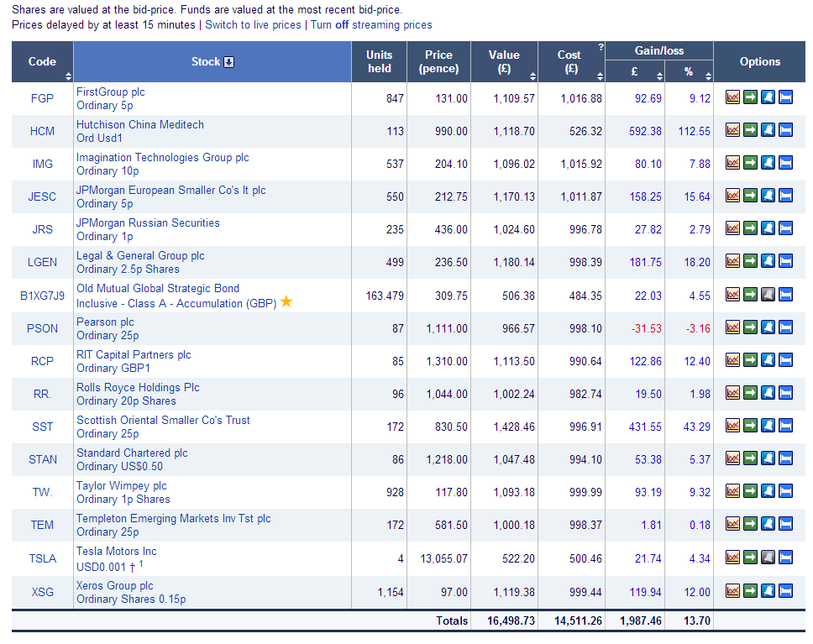Click the bell alert icon in the HCM row

tap(768, 129)
